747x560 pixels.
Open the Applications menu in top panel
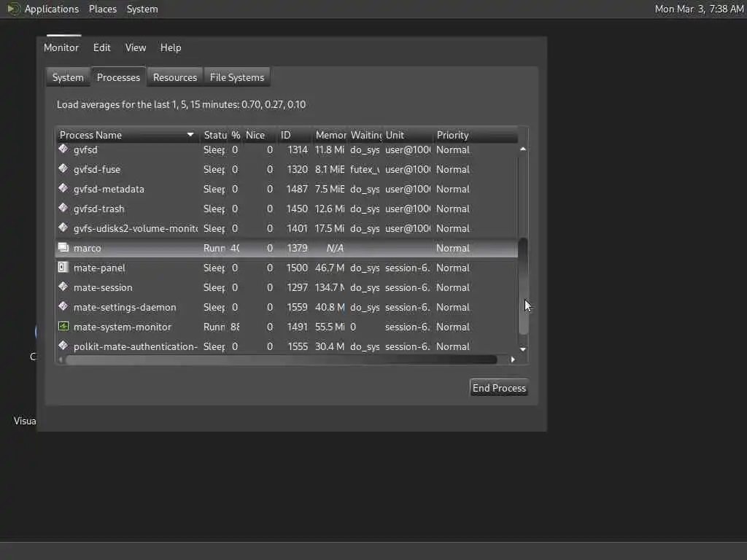(x=52, y=9)
